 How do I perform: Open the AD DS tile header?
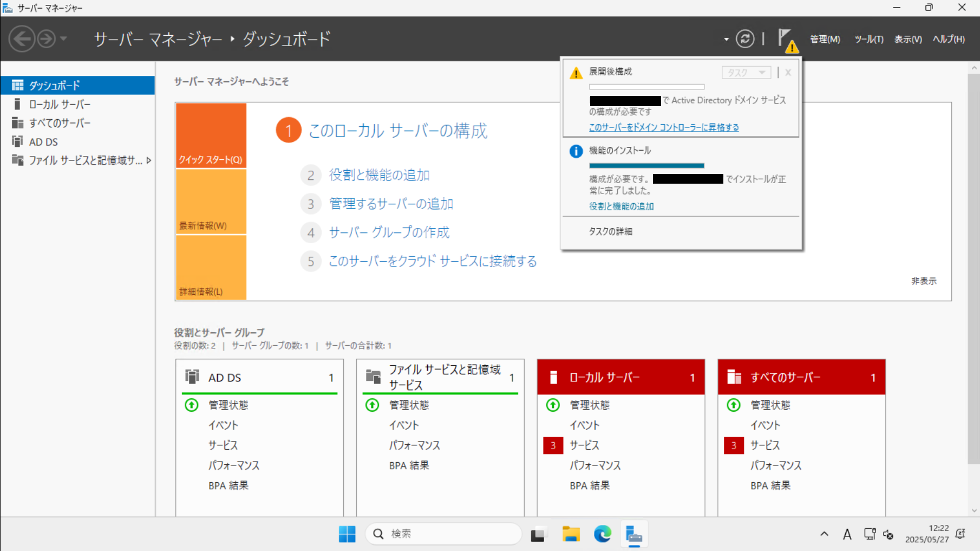coord(259,377)
